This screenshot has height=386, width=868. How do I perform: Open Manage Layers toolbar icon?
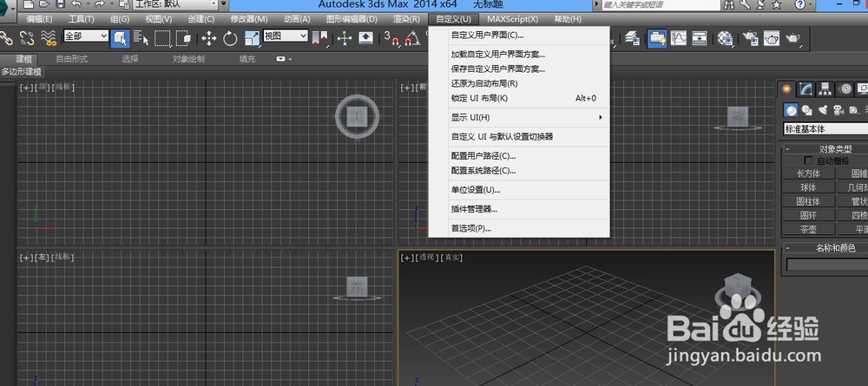pyautogui.click(x=632, y=38)
